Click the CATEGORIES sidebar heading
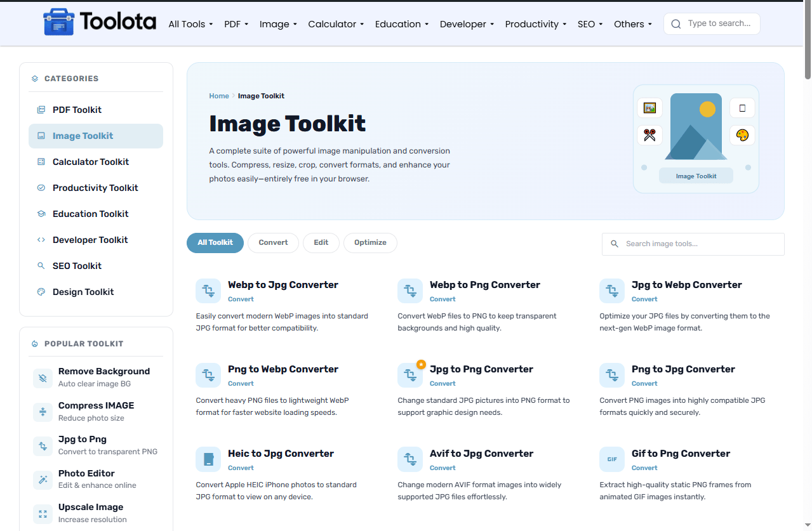 coord(71,79)
